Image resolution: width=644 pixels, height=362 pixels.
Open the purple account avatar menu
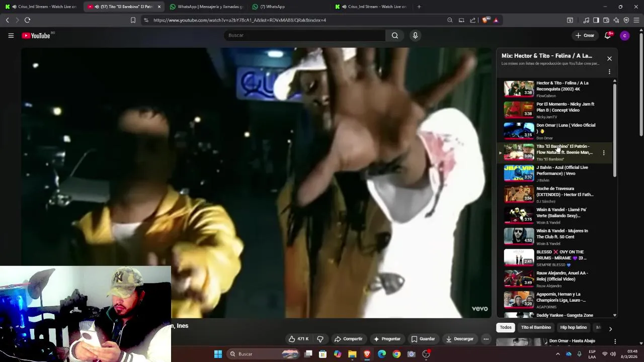(x=624, y=36)
